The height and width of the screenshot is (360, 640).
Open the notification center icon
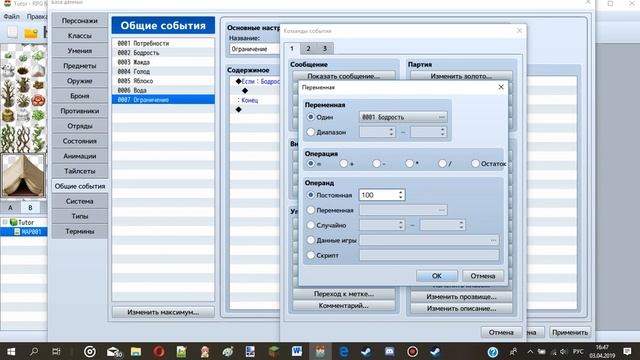click(x=627, y=351)
